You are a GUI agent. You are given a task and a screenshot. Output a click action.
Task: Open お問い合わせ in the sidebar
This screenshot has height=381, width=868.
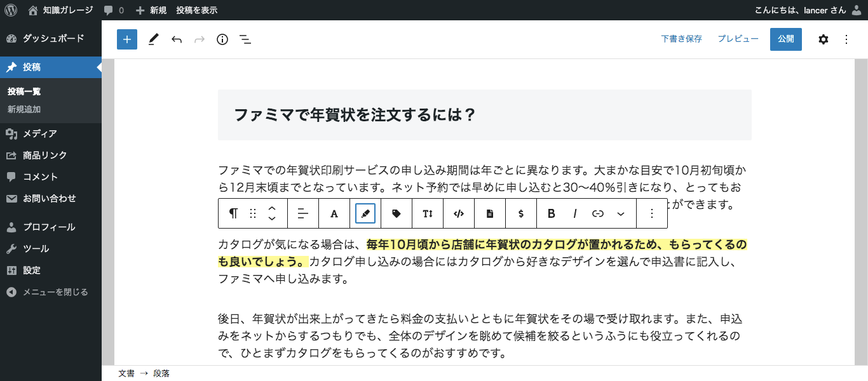click(x=51, y=199)
